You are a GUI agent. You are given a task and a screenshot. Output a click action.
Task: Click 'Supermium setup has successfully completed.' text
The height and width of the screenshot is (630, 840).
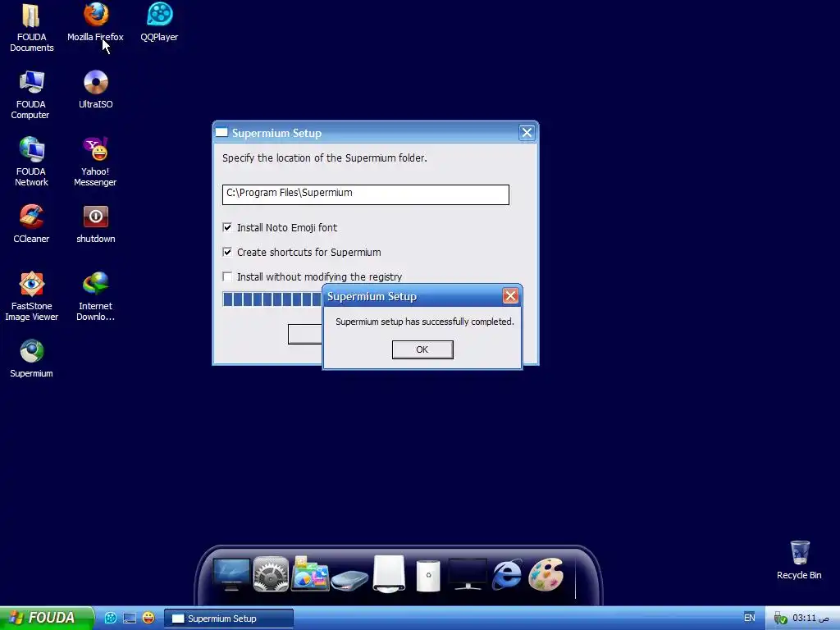(424, 322)
